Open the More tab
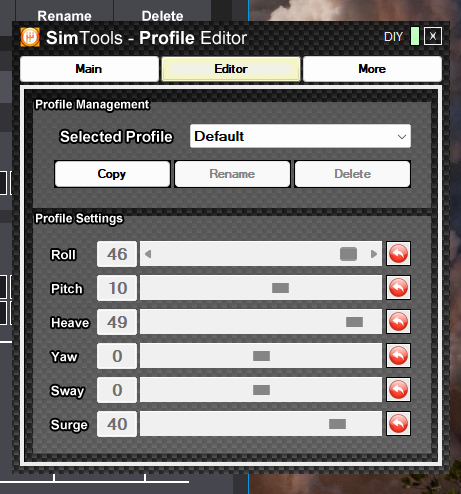Screen dimensions: 461x494 tap(372, 69)
